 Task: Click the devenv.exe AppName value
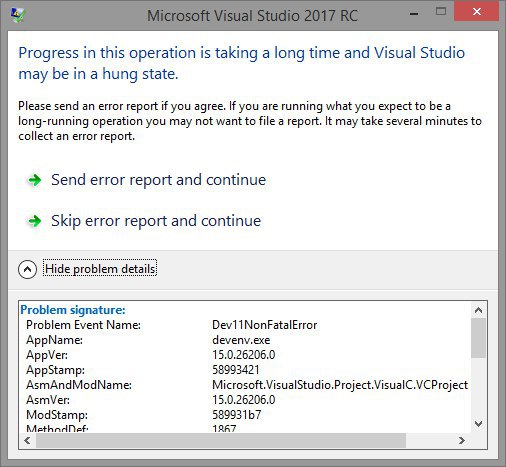coord(241,340)
